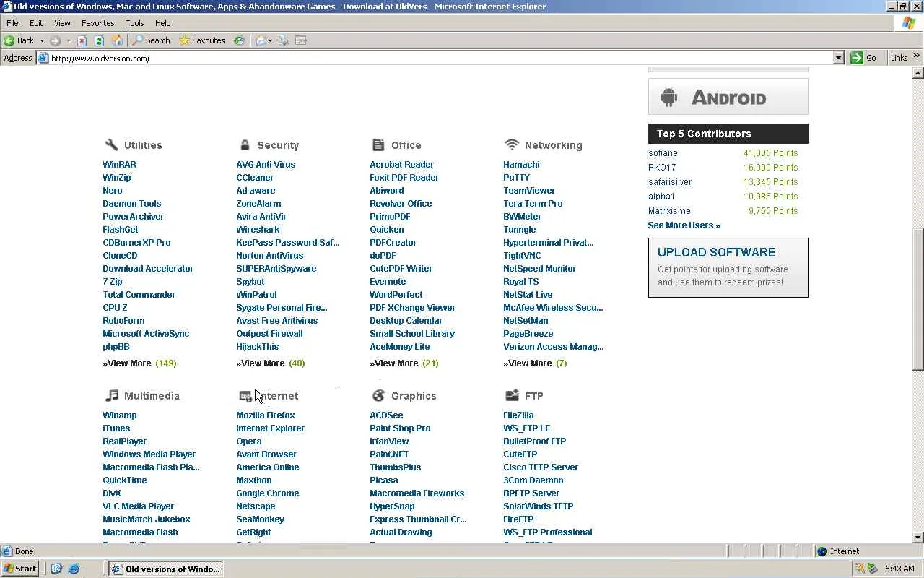The width and height of the screenshot is (924, 578).
Task: Expand the Mail button dropdown arrow
Action: (x=270, y=40)
